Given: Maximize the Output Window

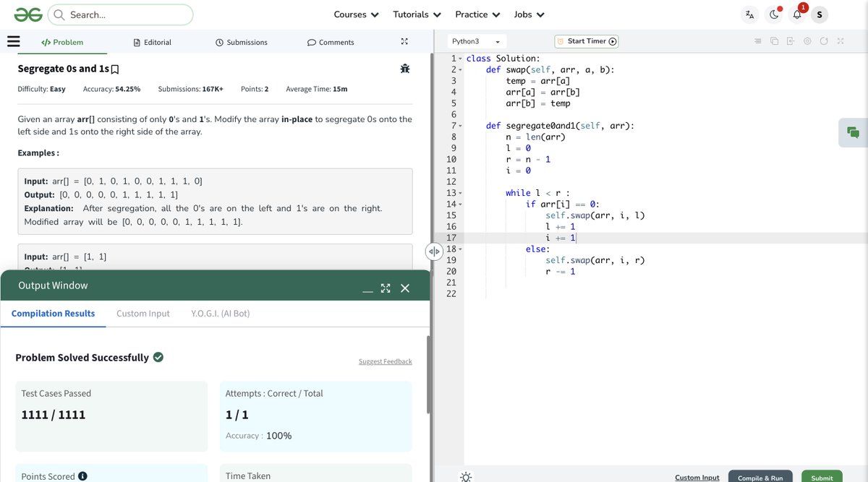Looking at the screenshot, I should click(x=386, y=288).
